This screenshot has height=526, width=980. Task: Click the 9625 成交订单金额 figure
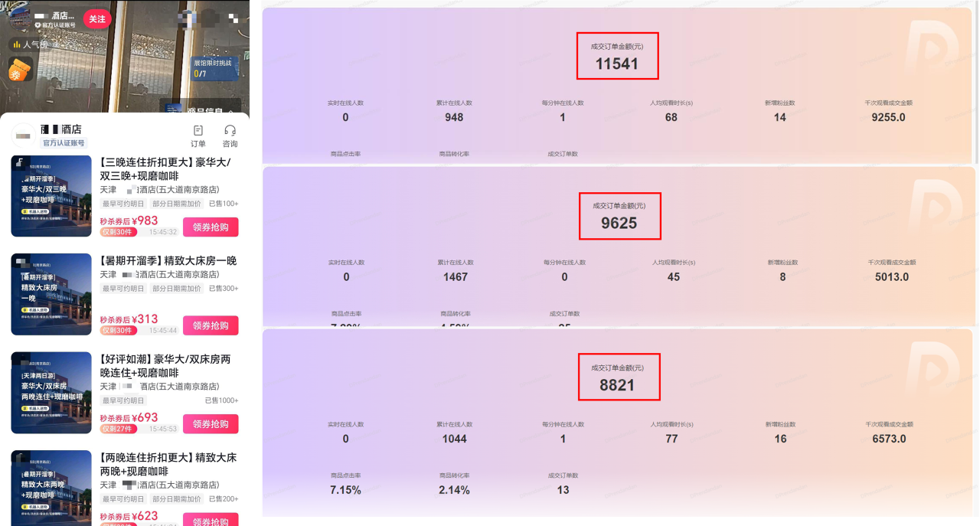tap(619, 224)
